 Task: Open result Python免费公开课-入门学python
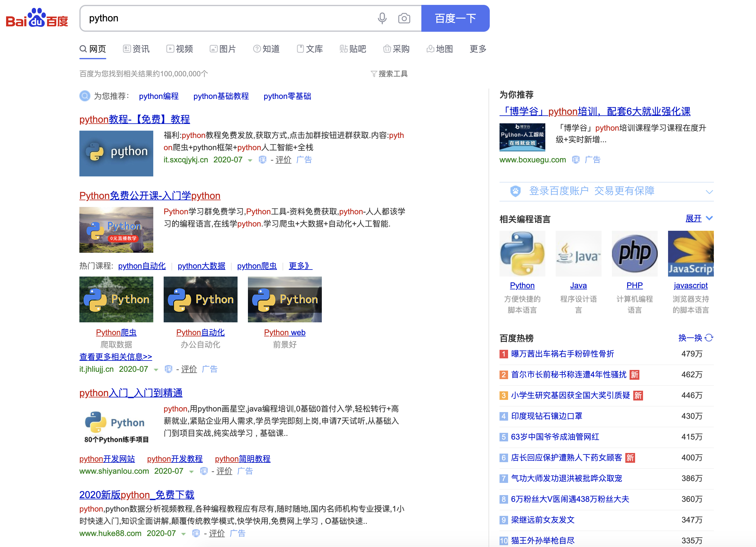coord(150,195)
